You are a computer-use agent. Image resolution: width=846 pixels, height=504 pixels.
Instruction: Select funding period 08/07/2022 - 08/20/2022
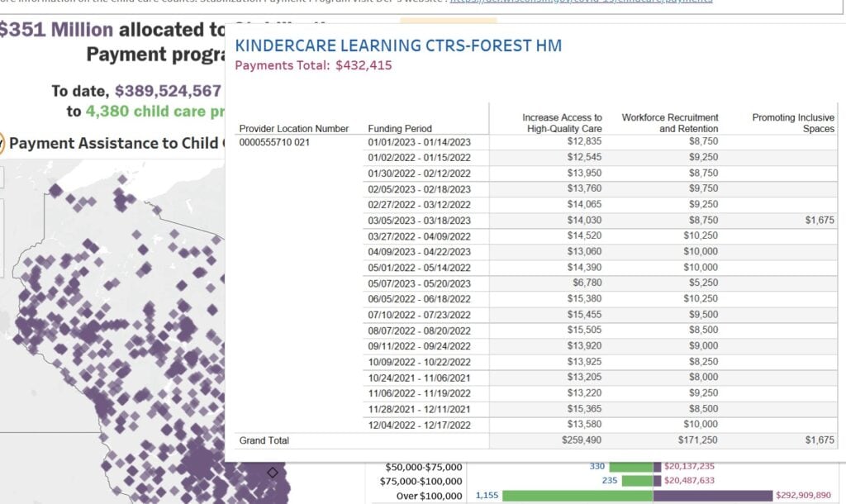(x=419, y=330)
